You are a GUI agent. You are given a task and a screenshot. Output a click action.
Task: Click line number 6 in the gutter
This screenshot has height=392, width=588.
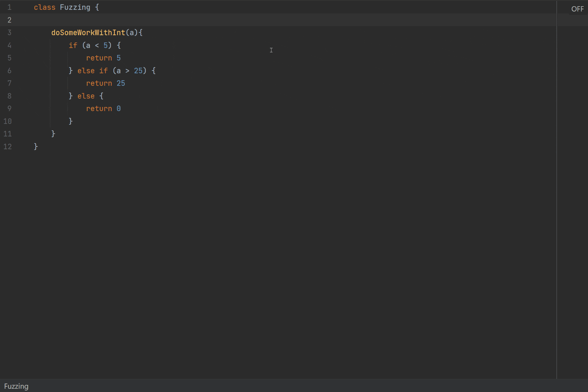(x=9, y=71)
